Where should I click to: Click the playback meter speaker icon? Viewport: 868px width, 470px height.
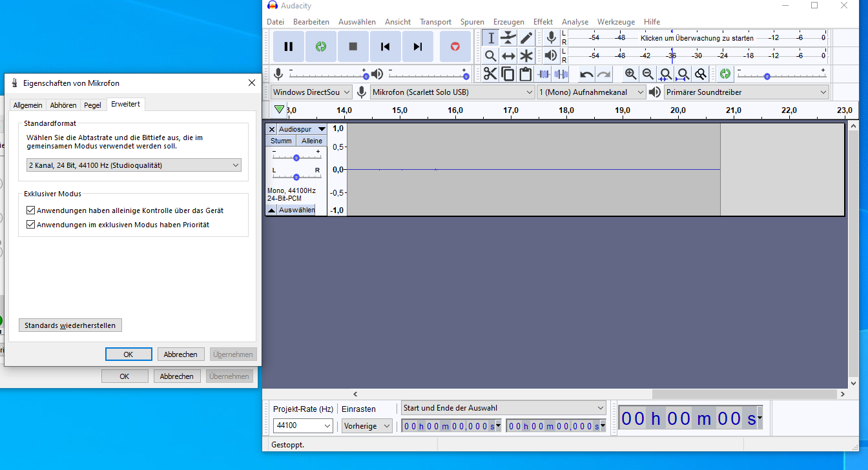point(551,56)
